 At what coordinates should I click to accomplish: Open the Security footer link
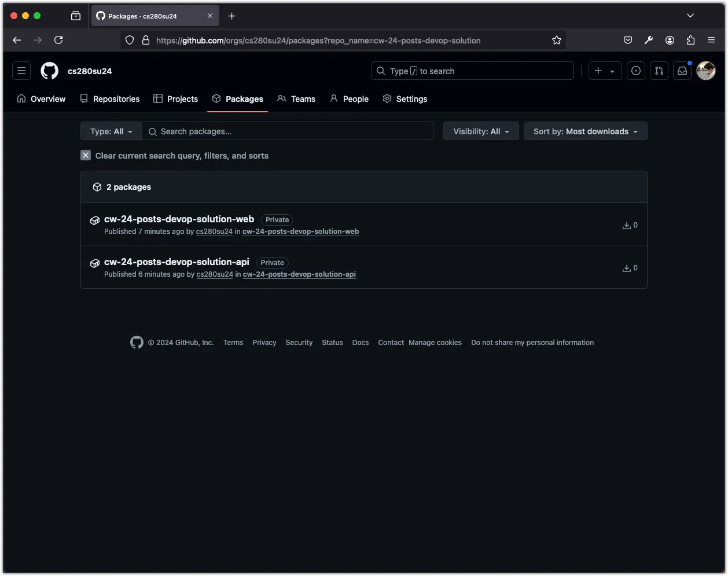299,343
